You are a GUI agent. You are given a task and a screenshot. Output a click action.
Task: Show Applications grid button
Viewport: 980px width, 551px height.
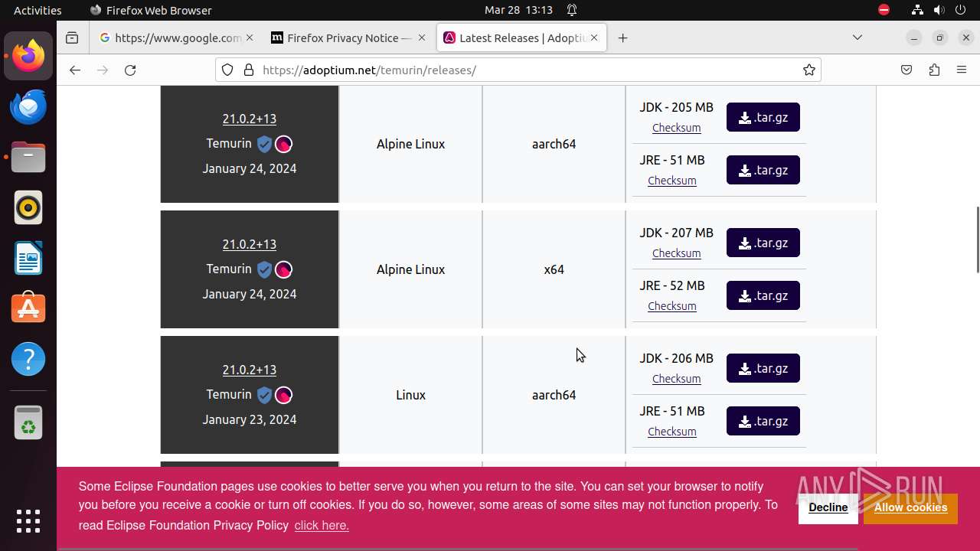pos(28,520)
